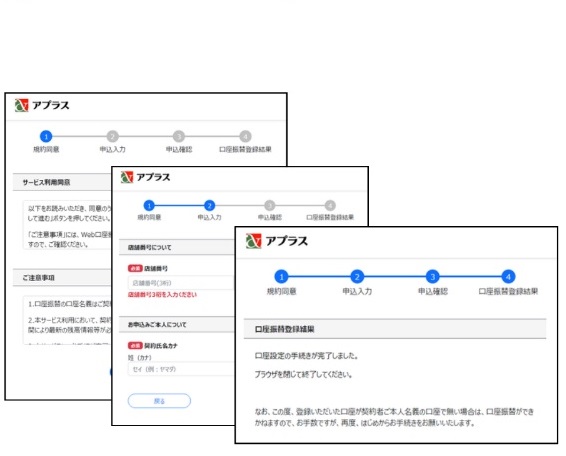Click step 1 circle in the middle window

click(x=149, y=205)
